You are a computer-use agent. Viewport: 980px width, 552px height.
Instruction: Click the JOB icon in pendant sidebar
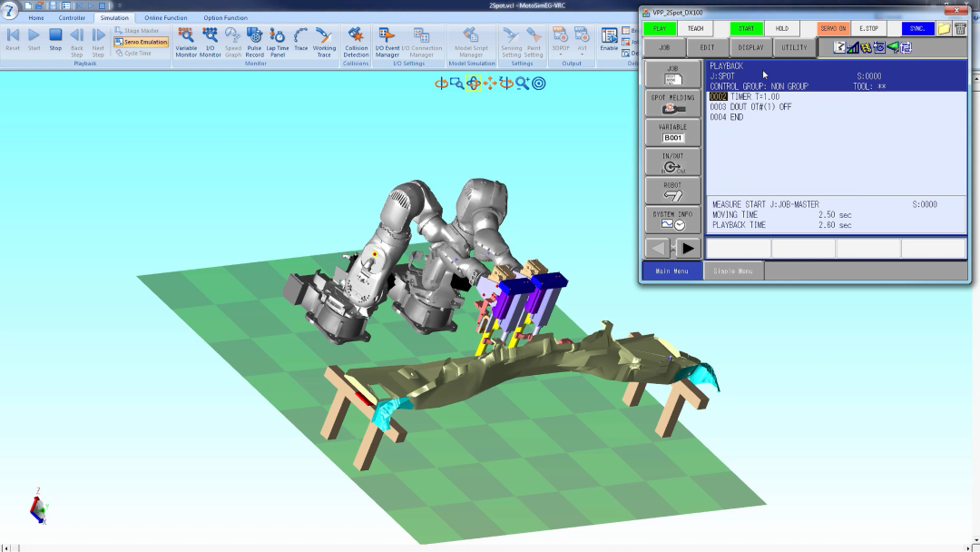pyautogui.click(x=672, y=74)
